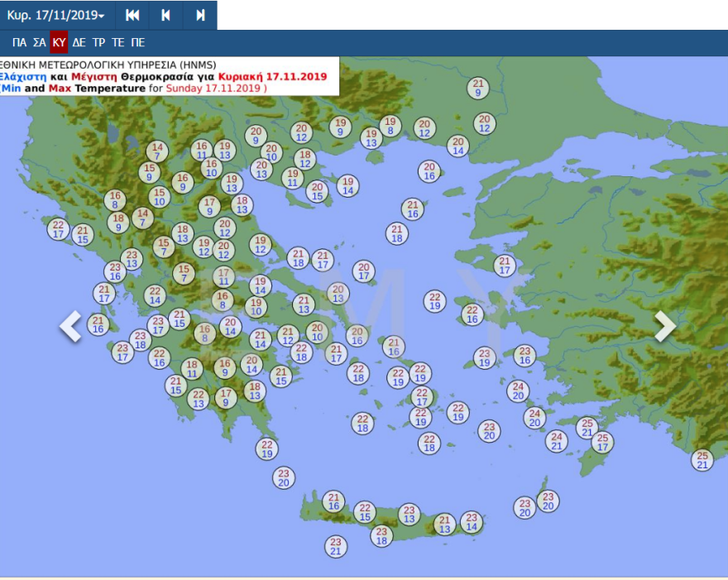Image resolution: width=728 pixels, height=580 pixels.
Task: Click the 21/9 temperature marker
Action: [x=477, y=88]
